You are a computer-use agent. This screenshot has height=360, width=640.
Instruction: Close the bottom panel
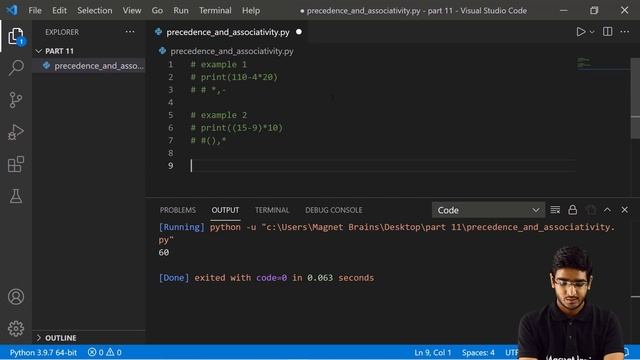[x=624, y=210]
